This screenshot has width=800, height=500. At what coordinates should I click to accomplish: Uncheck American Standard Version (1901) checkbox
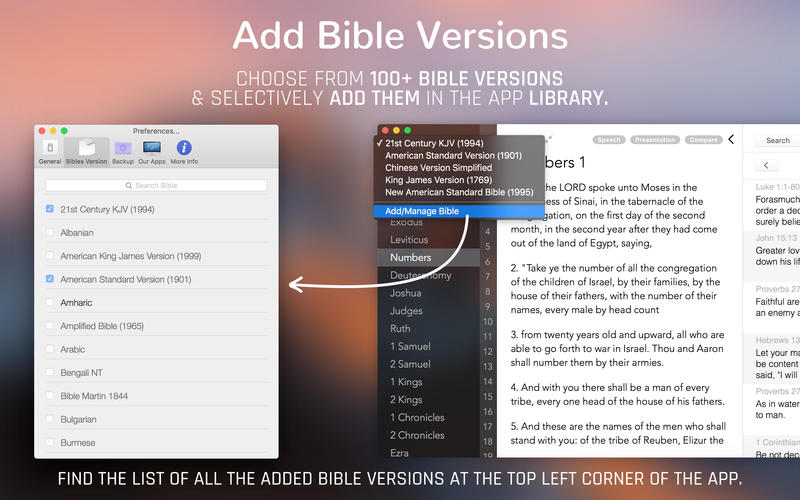(x=49, y=279)
